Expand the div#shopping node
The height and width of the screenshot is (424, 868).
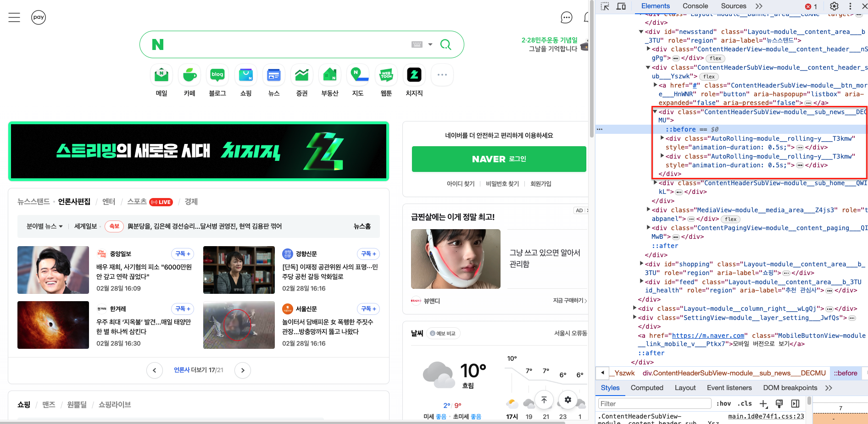641,264
